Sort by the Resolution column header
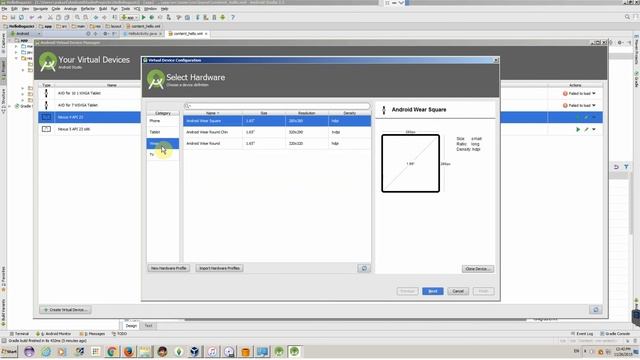 point(307,113)
